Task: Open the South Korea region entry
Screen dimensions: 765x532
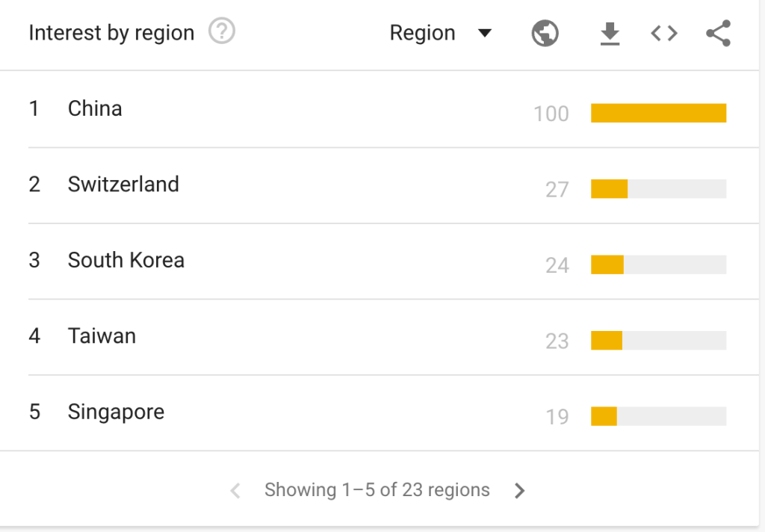Action: point(126,261)
